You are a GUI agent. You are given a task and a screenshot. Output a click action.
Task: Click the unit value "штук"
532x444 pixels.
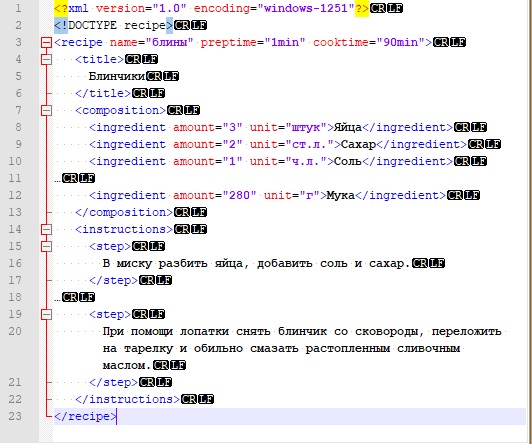click(306, 128)
